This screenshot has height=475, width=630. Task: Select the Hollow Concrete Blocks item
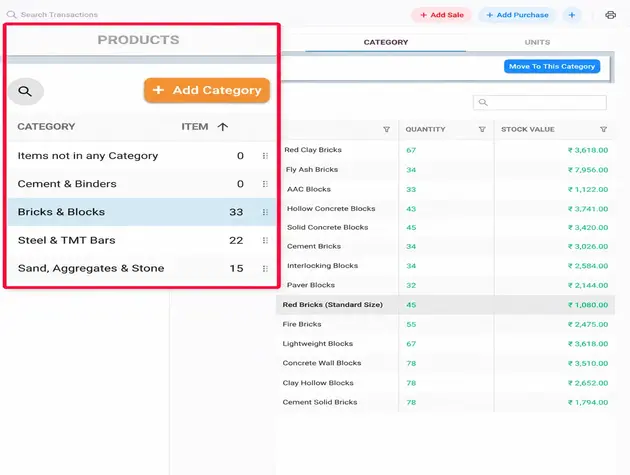click(331, 209)
